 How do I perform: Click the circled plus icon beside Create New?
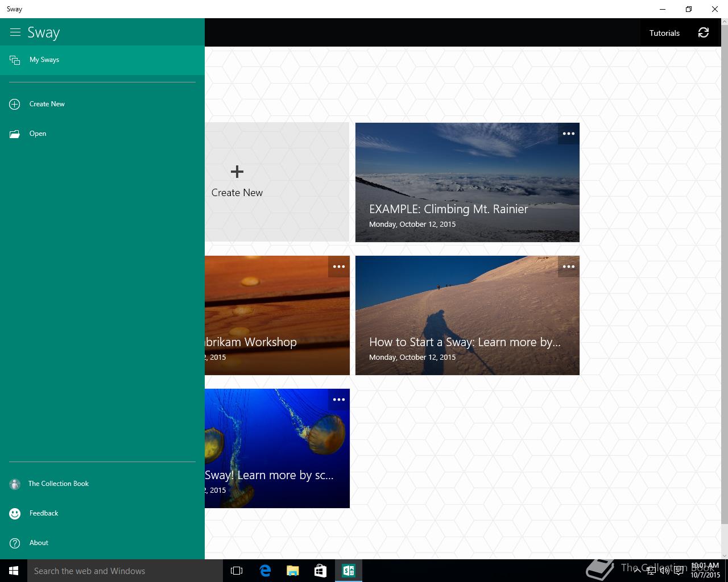(15, 104)
